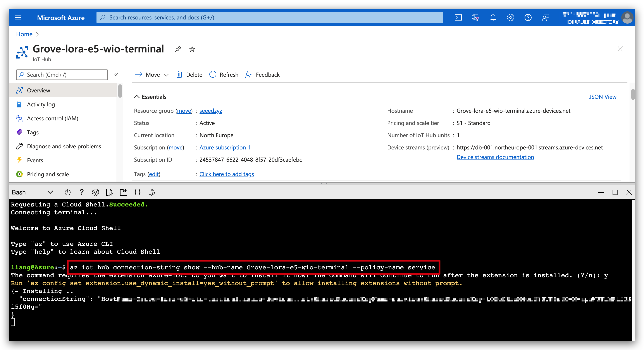Open the portal hamburger menu
The image size is (644, 350).
(18, 17)
